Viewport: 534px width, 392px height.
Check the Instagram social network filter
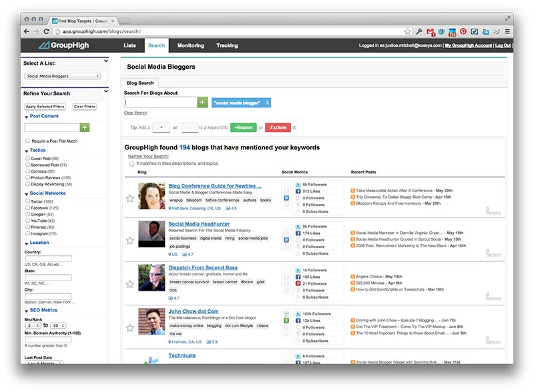(27, 233)
